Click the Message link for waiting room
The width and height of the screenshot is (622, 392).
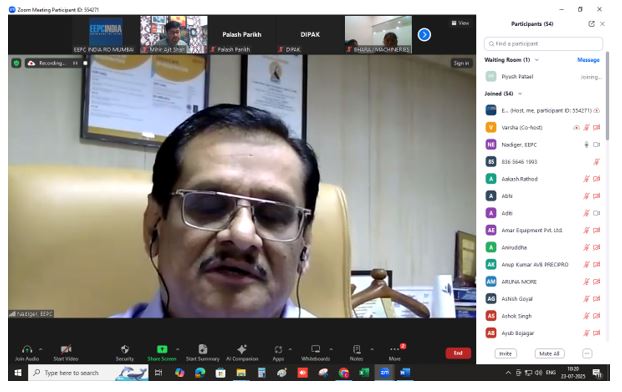(588, 60)
